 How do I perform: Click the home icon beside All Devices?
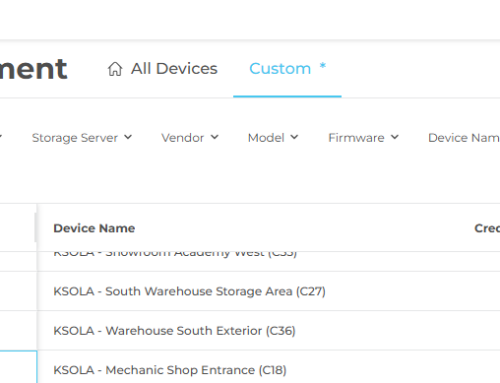click(115, 69)
